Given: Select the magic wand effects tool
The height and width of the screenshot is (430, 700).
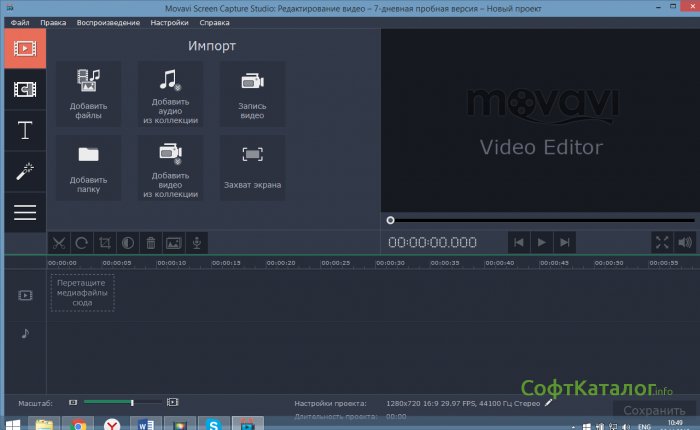Looking at the screenshot, I should point(24,171).
